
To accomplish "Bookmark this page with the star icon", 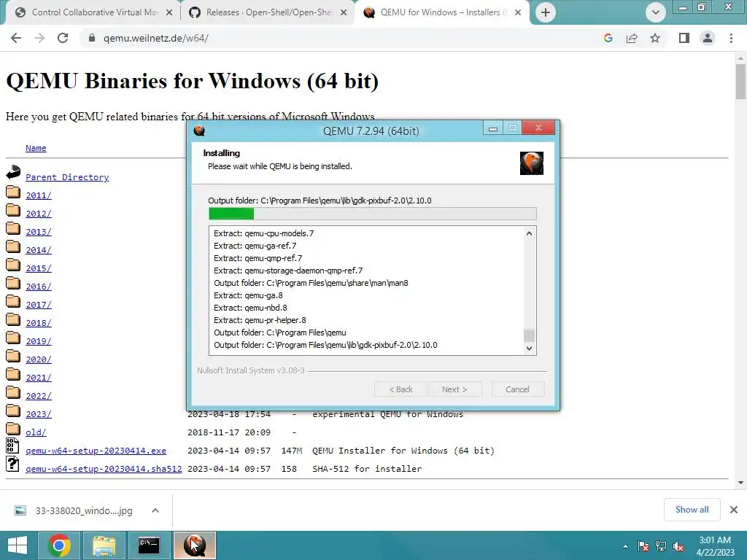I will (x=655, y=38).
